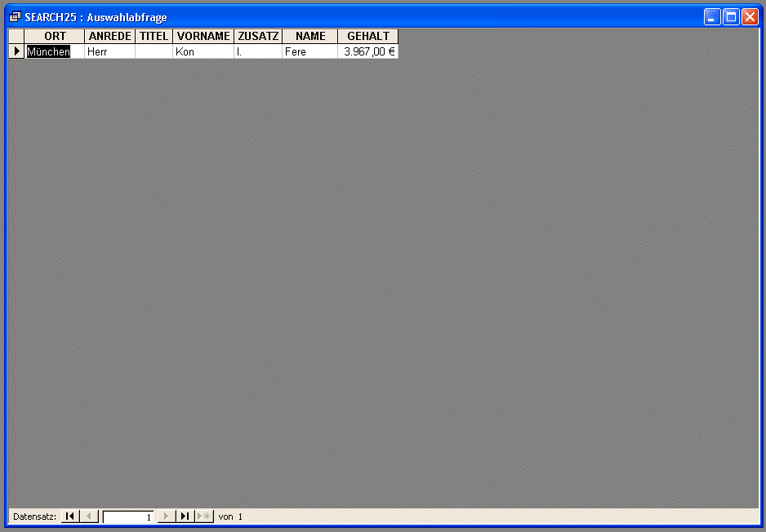The height and width of the screenshot is (532, 766).
Task: Click the empty TITEL cell in the München row
Action: [x=154, y=51]
